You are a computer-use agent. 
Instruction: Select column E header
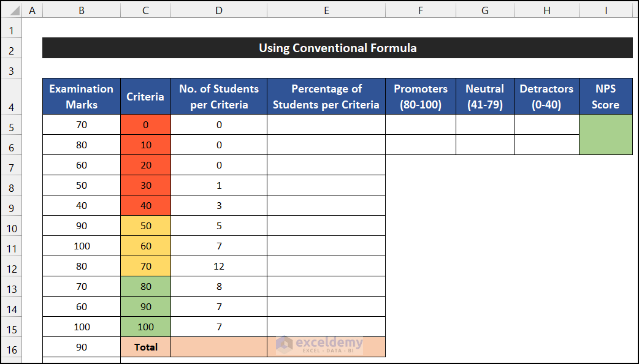coord(326,10)
